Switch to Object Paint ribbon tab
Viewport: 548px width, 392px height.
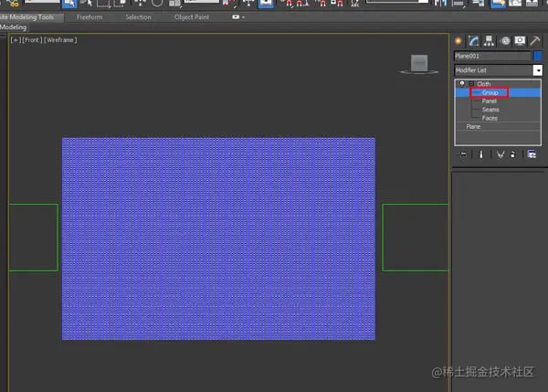tap(192, 17)
